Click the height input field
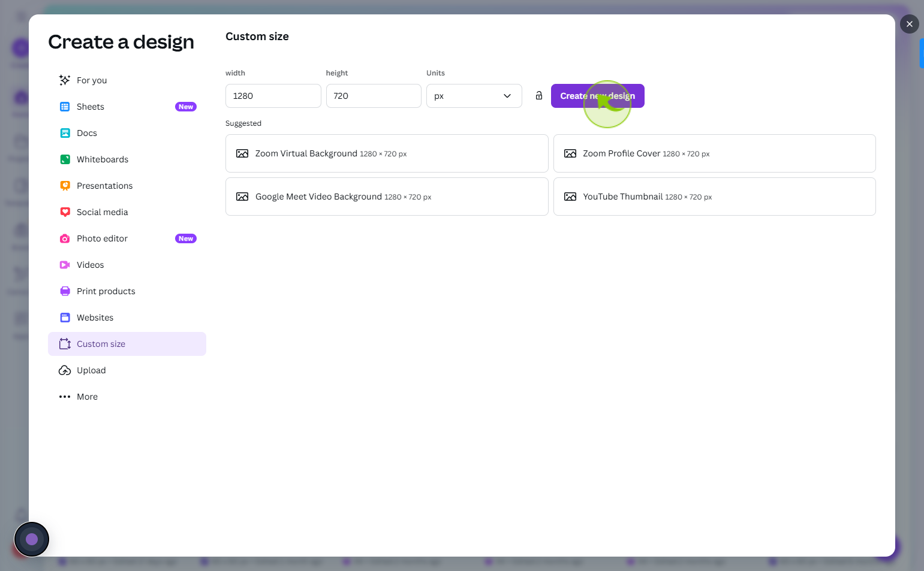 374,96
